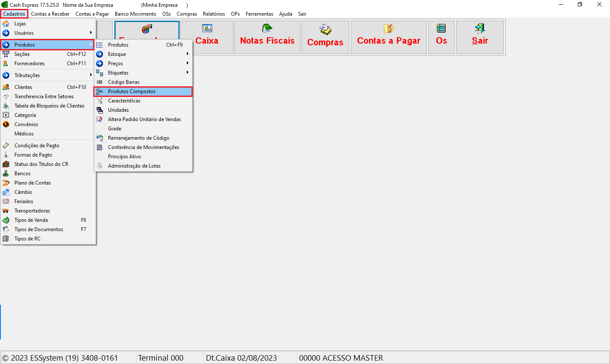610x364 pixels.
Task: Select Altera Padrão Unitário de Vendas
Action: click(x=143, y=119)
